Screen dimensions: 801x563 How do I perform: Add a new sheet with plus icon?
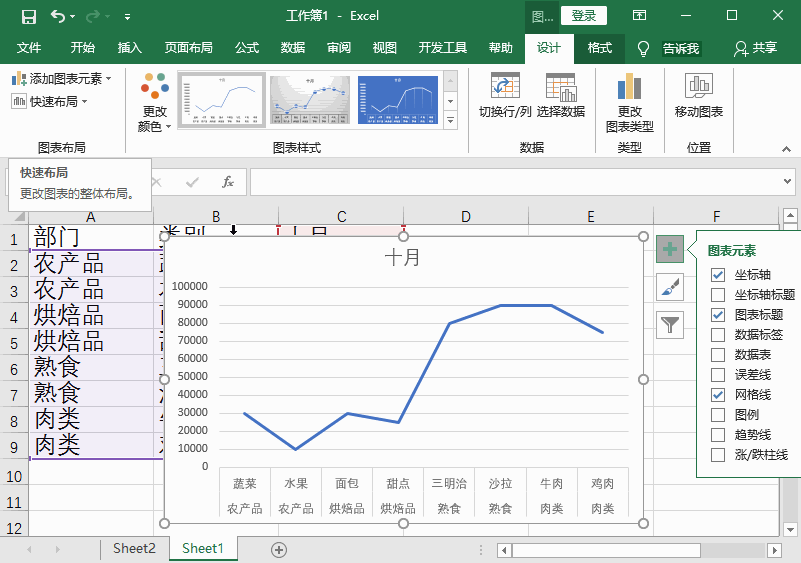279,549
